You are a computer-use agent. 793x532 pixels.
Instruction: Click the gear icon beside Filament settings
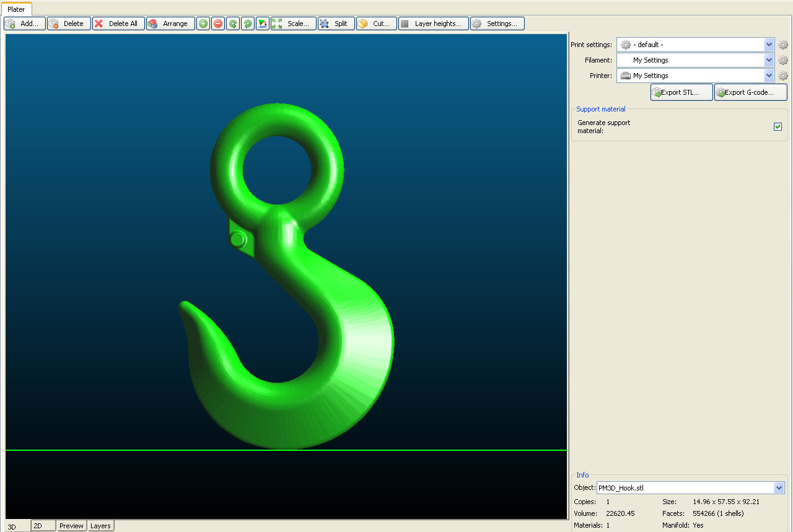pyautogui.click(x=782, y=60)
